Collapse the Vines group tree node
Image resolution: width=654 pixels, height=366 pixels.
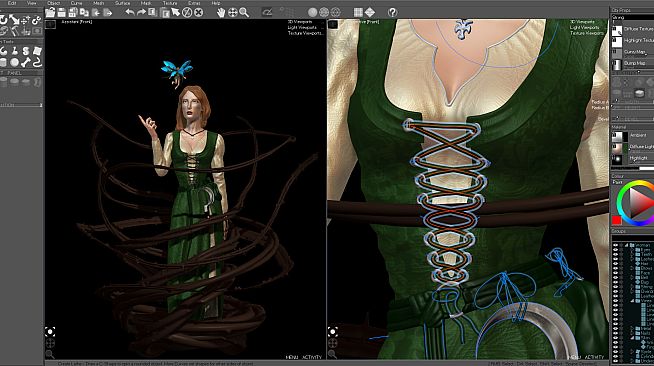[x=632, y=301]
